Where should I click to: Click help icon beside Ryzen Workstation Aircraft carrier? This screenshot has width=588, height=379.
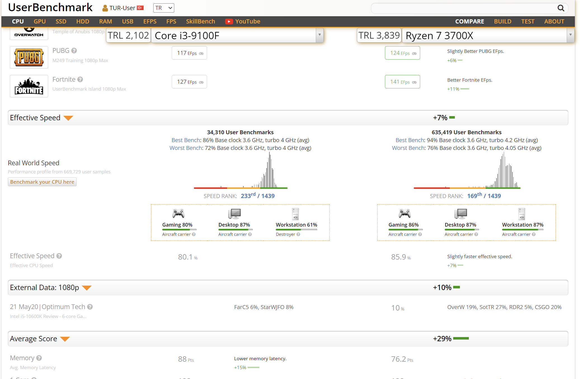(x=534, y=234)
